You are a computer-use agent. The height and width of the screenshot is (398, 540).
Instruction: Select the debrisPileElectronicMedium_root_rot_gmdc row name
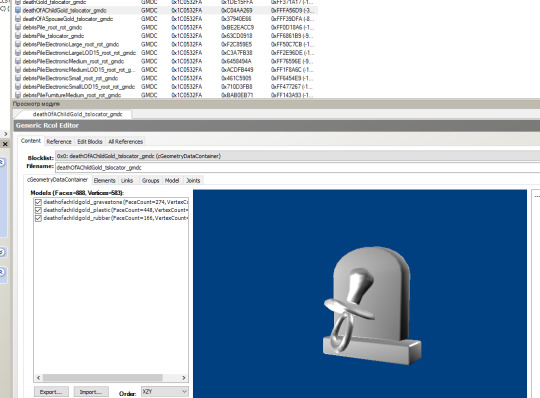[x=73, y=61]
